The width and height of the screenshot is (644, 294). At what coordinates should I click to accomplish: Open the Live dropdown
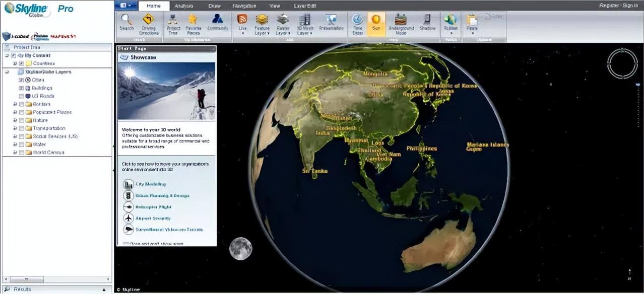pyautogui.click(x=242, y=24)
